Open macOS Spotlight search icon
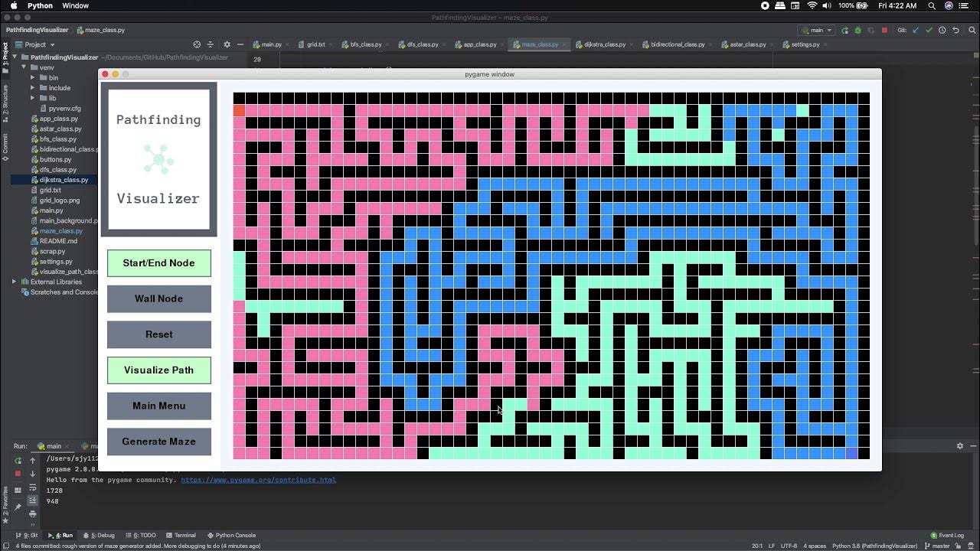Image resolution: width=980 pixels, height=551 pixels. 932,5
